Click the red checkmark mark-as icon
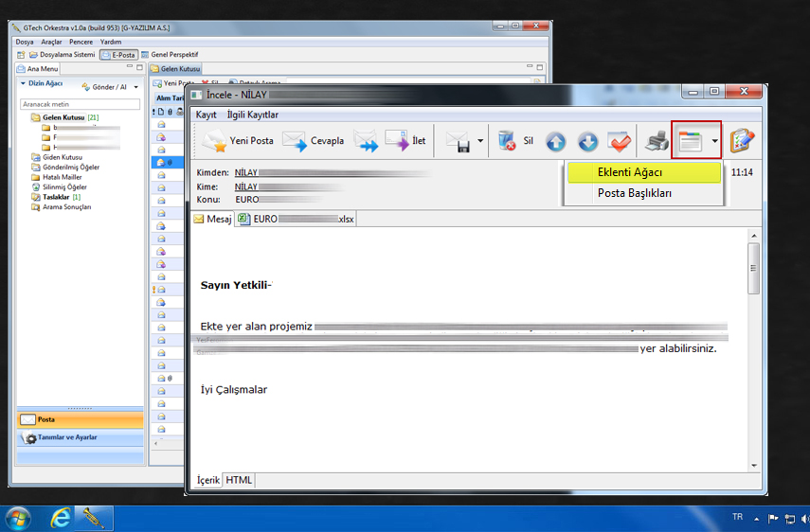Viewport: 810px width, 532px height. [x=619, y=141]
